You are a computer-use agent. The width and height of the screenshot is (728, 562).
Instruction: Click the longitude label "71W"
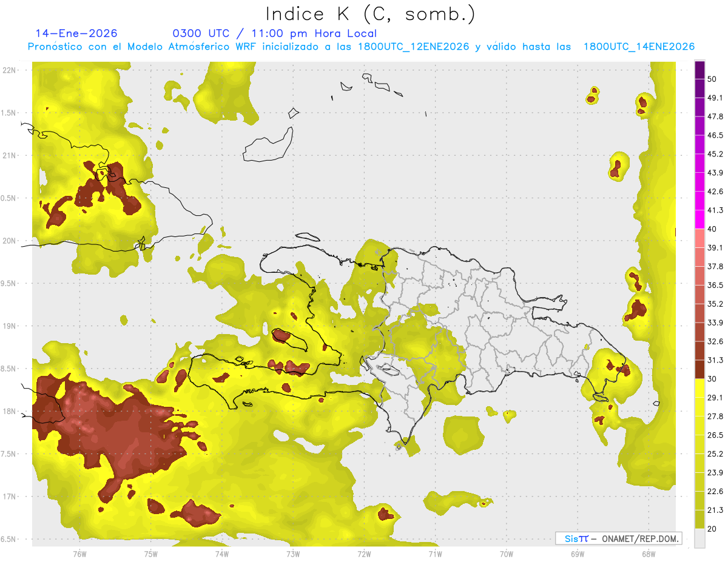[435, 554]
